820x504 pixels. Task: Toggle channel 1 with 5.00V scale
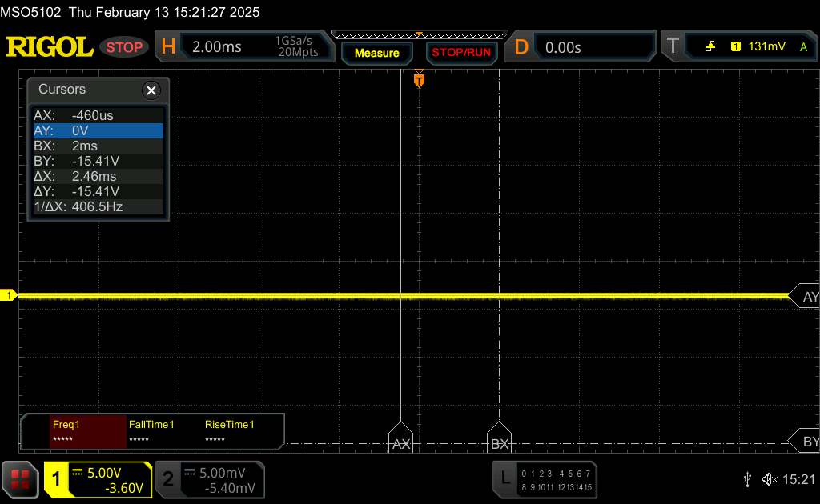pos(98,479)
